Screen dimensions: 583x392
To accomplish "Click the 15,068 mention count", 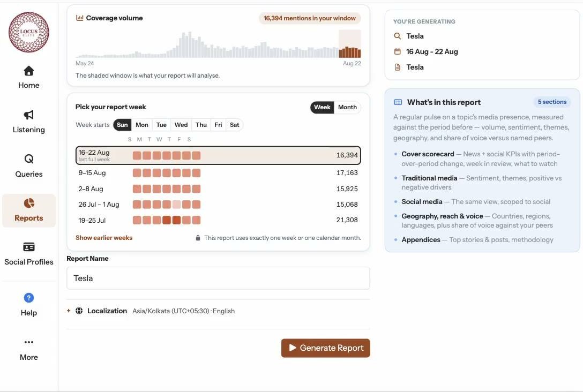I will point(347,205).
